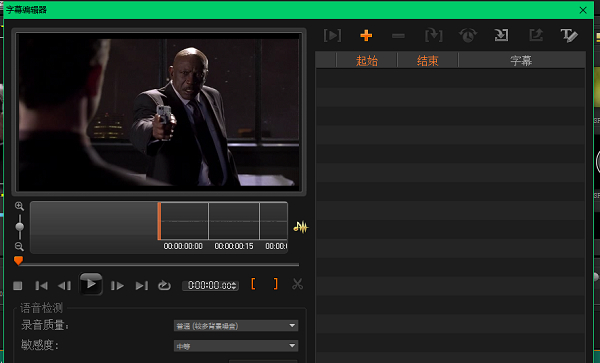600x363 pixels.
Task: Click the 起始 column header
Action: (367, 60)
